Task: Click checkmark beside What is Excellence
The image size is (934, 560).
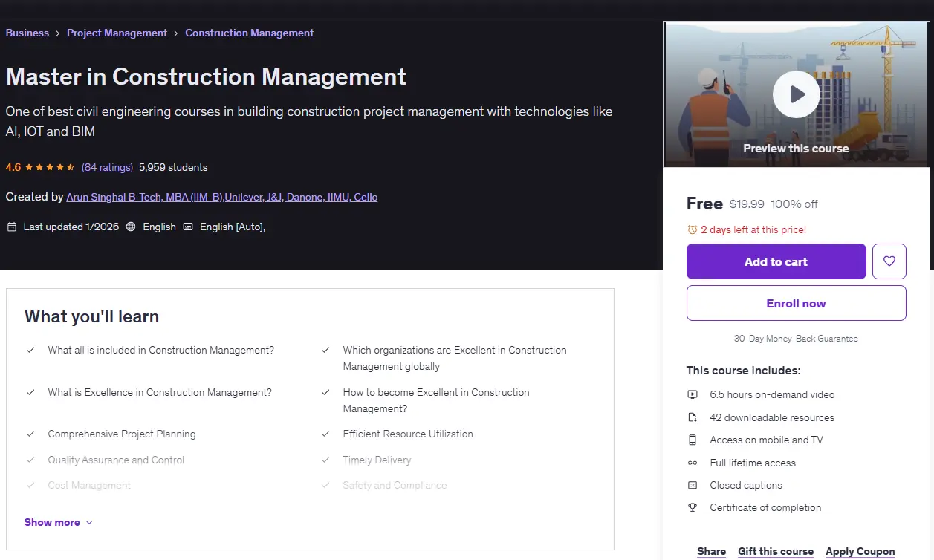Action: [x=30, y=392]
